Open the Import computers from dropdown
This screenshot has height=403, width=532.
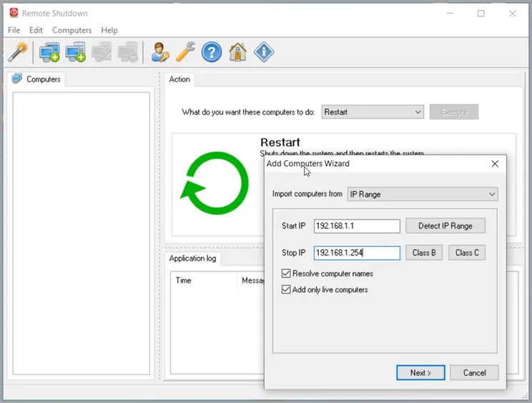(x=423, y=194)
